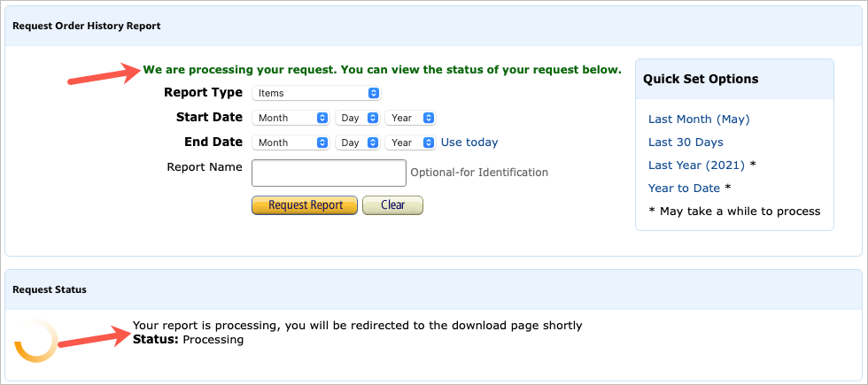Screen dimensions: 868x385
Task: Expand the End Date Month selector
Action: (291, 142)
